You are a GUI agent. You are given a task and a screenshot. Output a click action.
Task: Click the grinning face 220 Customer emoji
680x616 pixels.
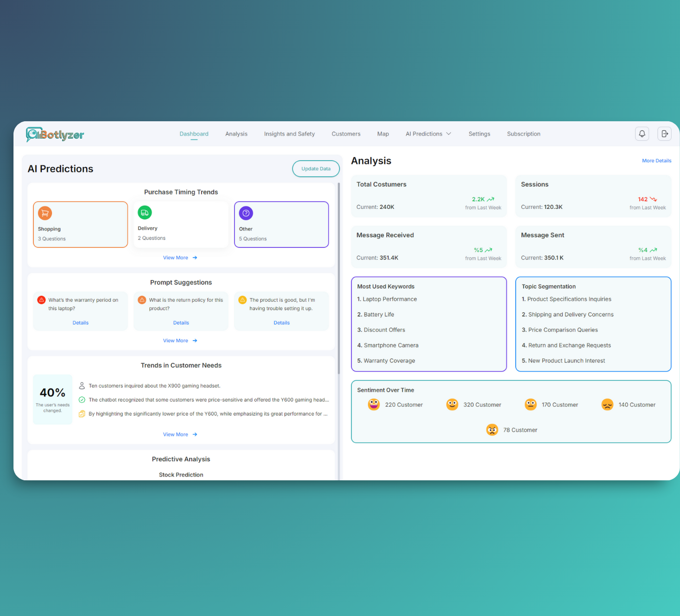click(374, 405)
